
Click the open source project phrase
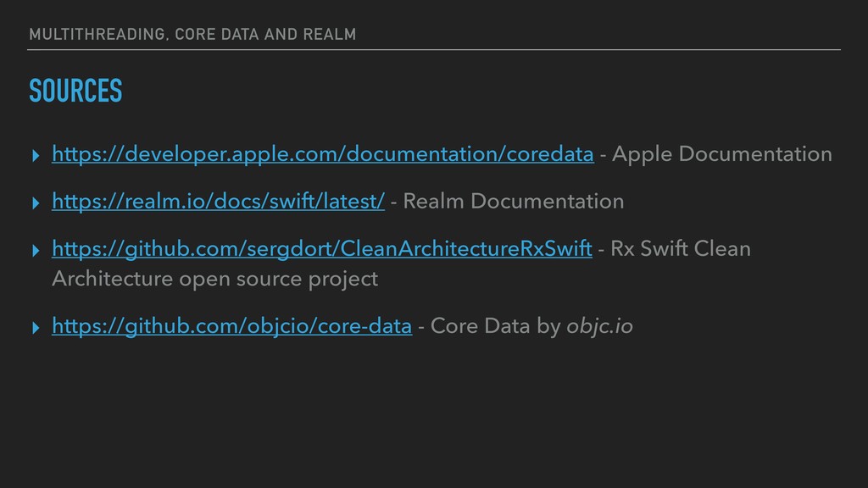(278, 280)
